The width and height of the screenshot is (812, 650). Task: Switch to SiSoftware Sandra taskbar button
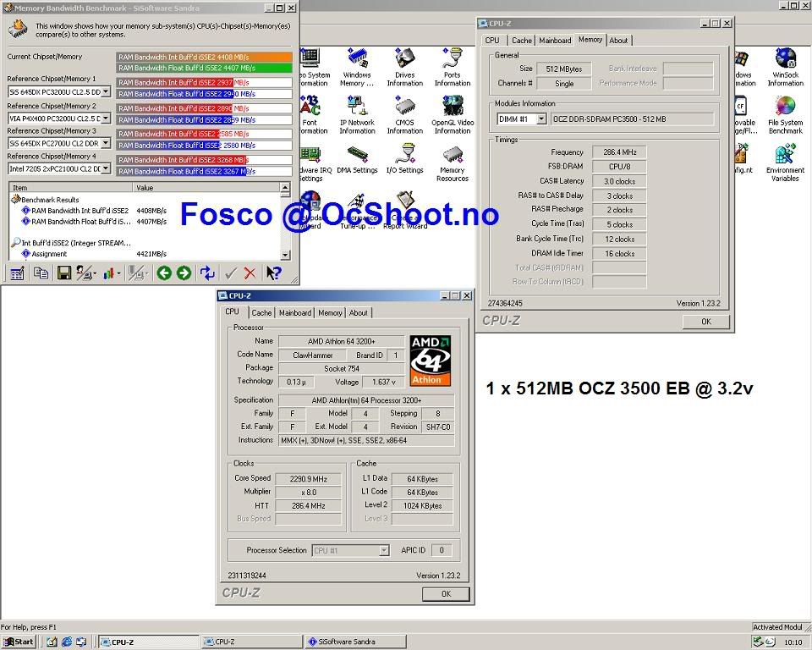click(355, 642)
